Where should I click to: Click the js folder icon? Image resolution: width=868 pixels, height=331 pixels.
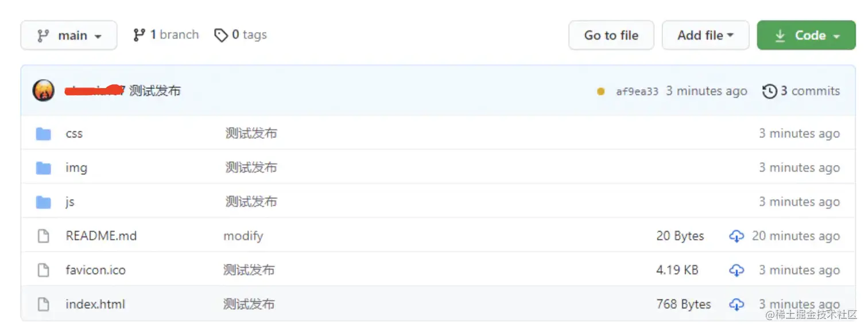[x=44, y=202]
